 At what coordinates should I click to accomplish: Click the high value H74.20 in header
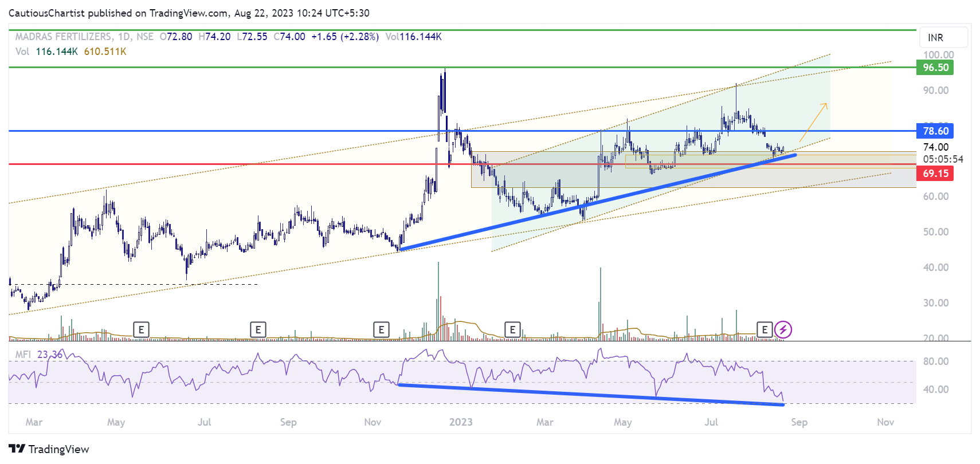pos(214,37)
